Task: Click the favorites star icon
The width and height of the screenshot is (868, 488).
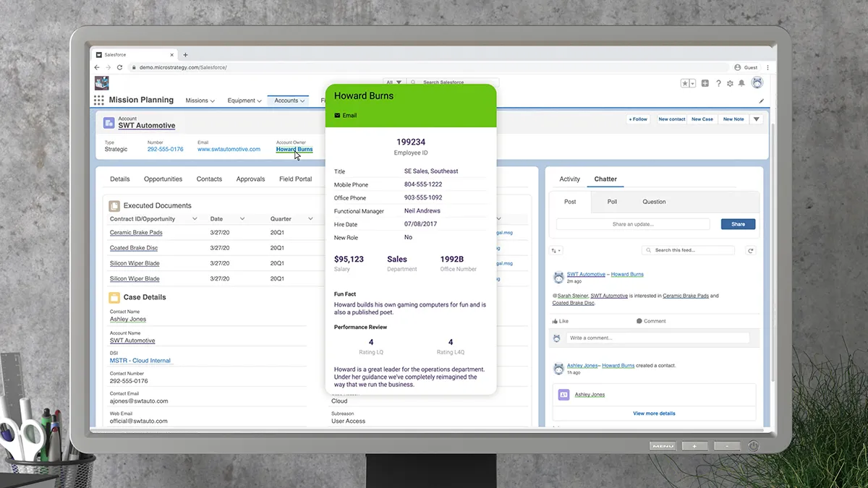Action: pyautogui.click(x=685, y=83)
